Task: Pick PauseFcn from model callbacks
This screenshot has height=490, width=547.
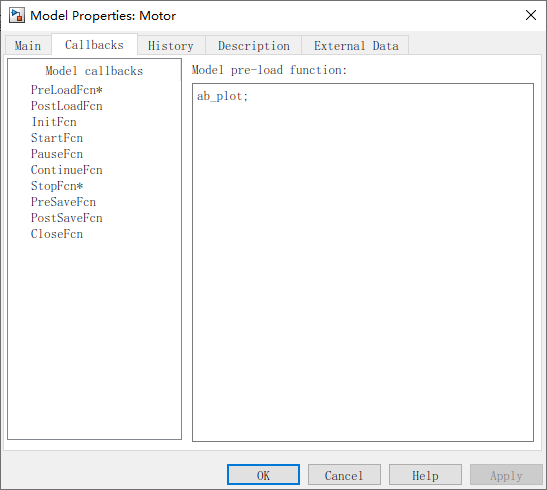Action: [57, 154]
